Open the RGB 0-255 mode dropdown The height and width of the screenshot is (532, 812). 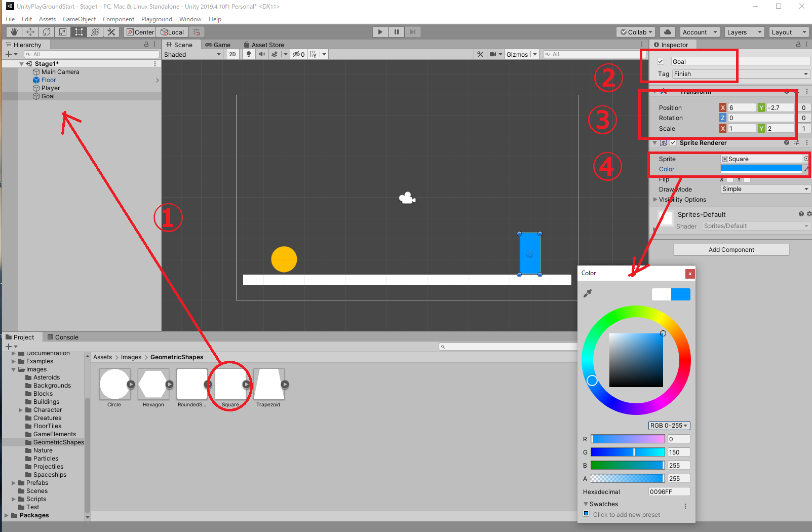tap(669, 426)
